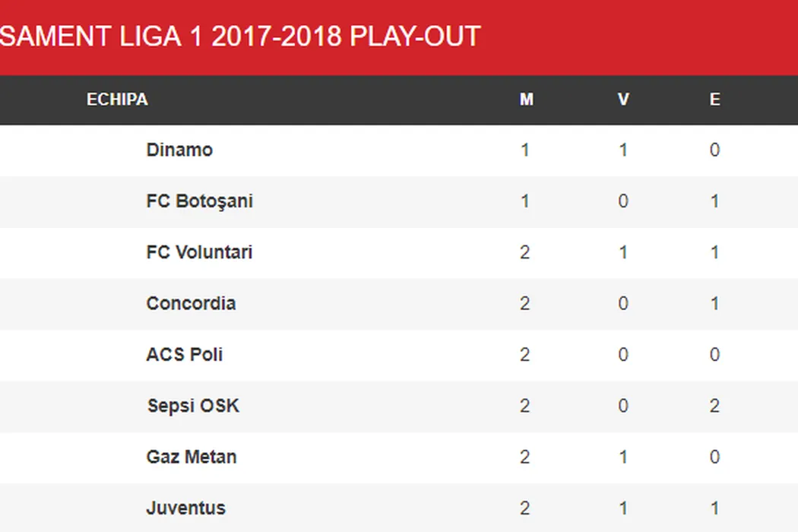Click ACS Poli's E column value
The height and width of the screenshot is (532, 798).
point(714,354)
